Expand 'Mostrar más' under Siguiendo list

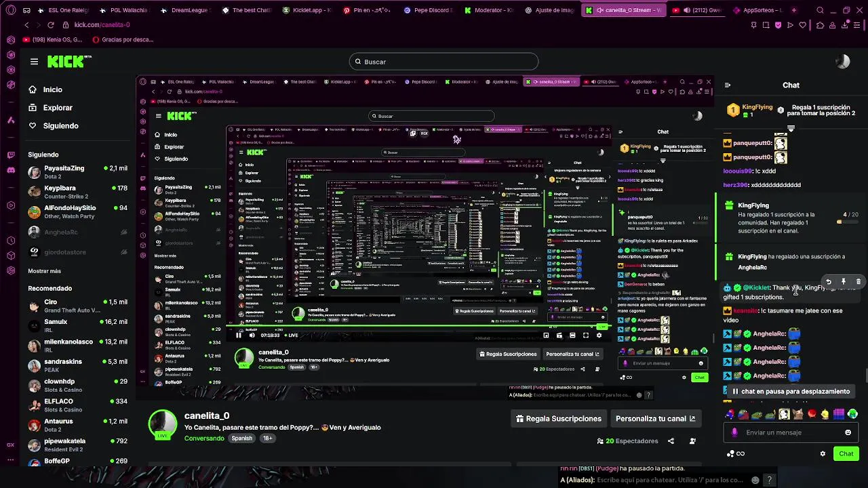click(x=44, y=271)
